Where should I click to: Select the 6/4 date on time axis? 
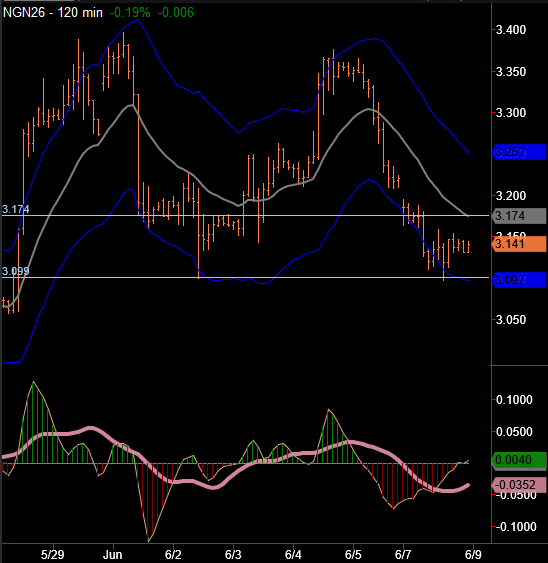click(293, 555)
